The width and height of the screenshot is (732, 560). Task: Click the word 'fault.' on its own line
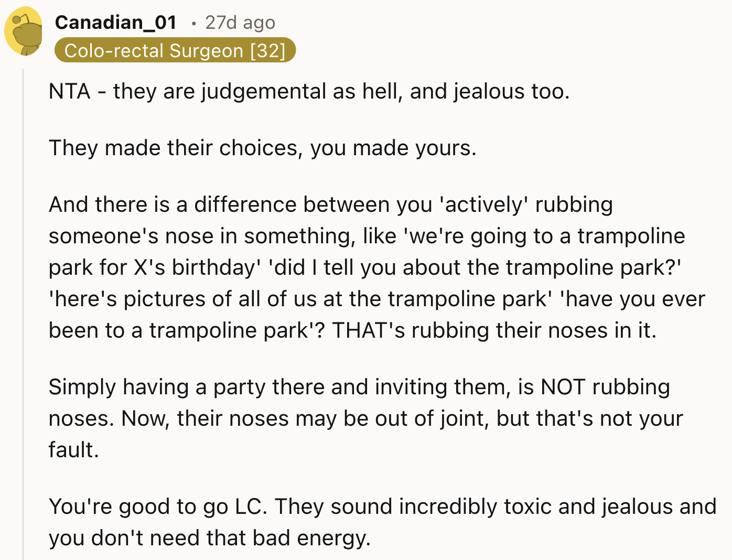(74, 449)
